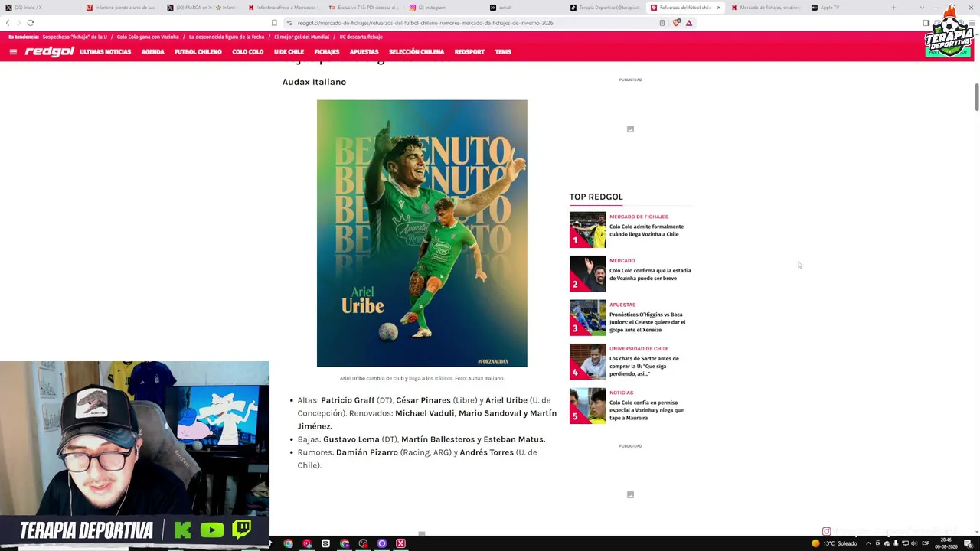View site information icon beside URL

tap(289, 23)
